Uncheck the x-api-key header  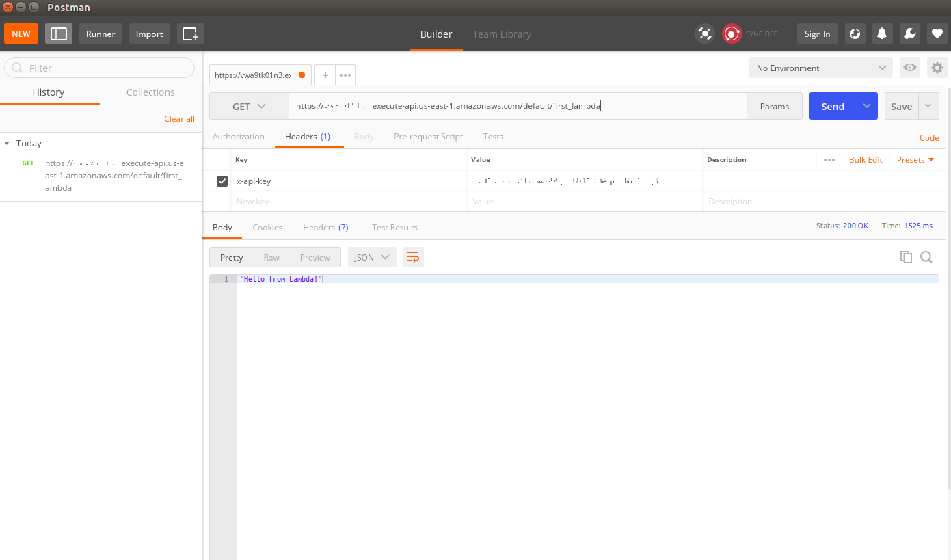pos(222,181)
